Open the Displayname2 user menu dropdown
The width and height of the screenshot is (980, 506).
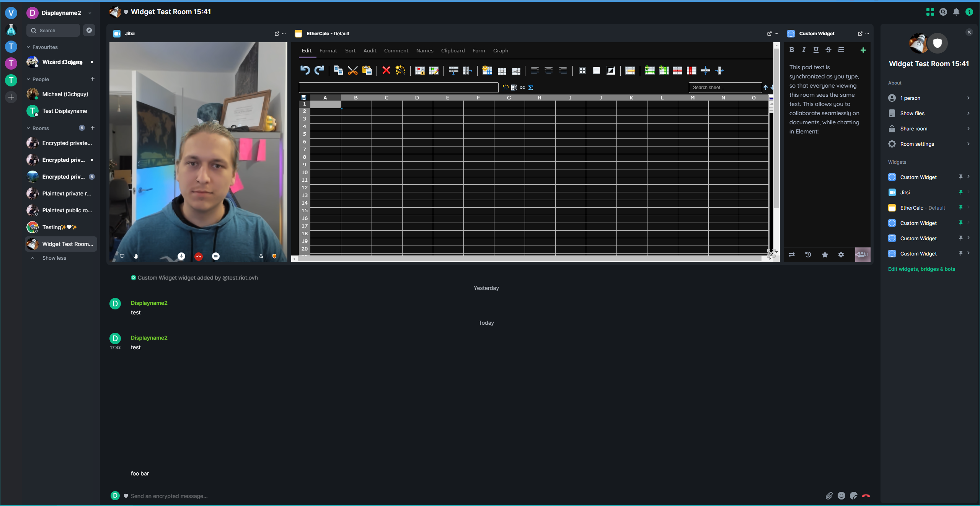click(90, 13)
